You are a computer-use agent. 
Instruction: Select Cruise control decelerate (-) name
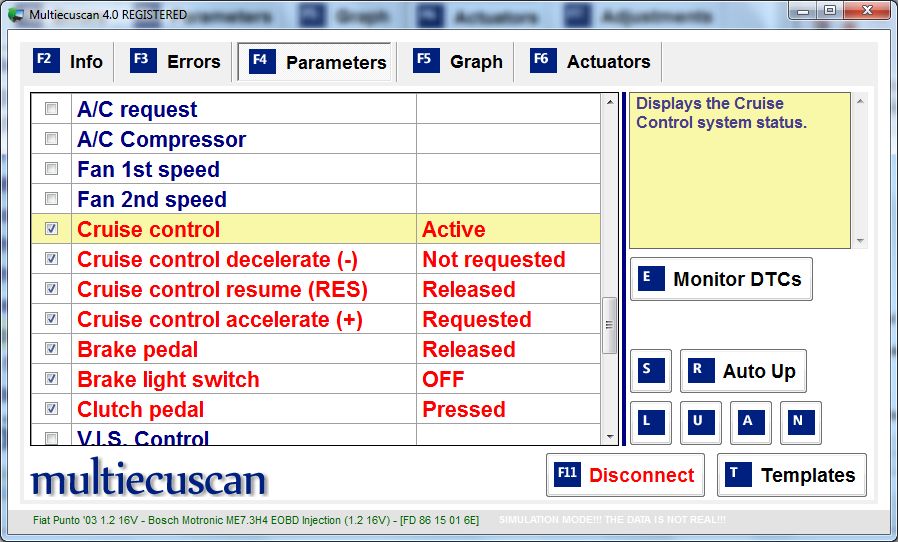pyautogui.click(x=218, y=260)
